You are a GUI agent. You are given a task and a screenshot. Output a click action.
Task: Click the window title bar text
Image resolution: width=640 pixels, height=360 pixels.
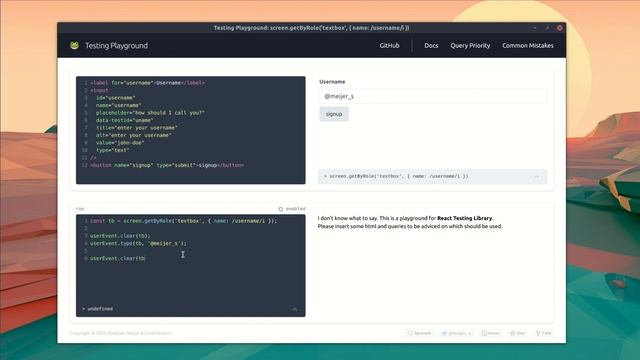pos(311,28)
